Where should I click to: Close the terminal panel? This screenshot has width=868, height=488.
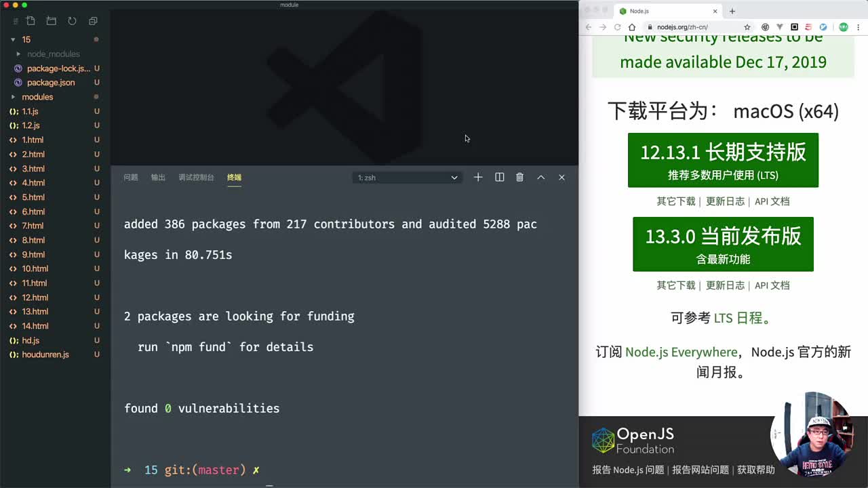[561, 177]
